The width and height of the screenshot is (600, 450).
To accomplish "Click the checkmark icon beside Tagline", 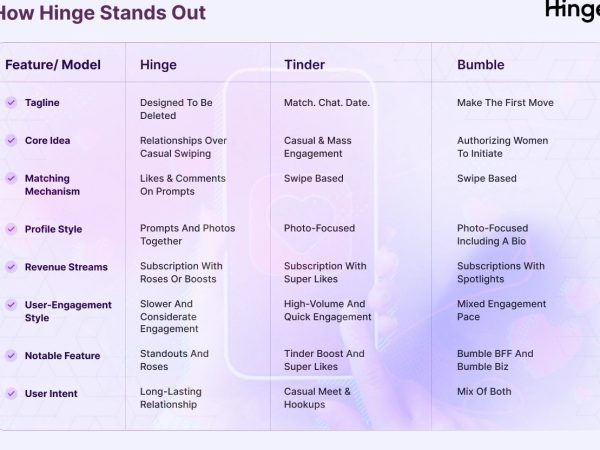I will coord(11,103).
